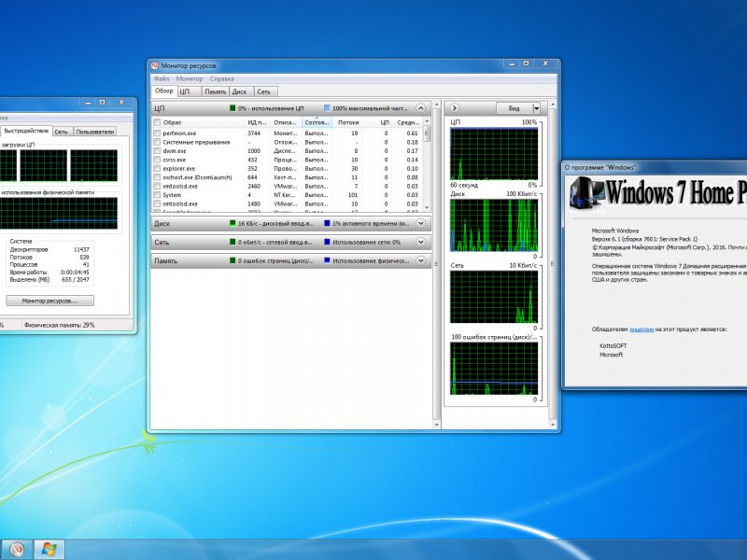Sort by the Описа... column header
The width and height of the screenshot is (747, 560).
286,122
